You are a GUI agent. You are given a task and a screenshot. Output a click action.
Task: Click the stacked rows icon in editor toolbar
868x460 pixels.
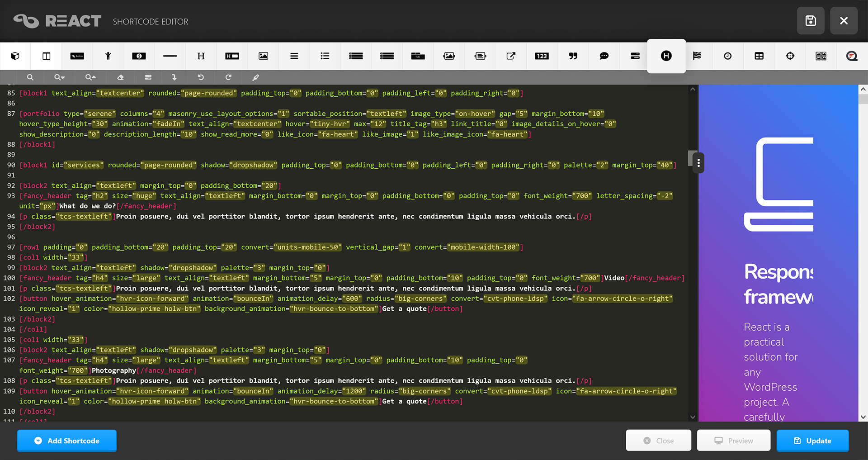(148, 77)
